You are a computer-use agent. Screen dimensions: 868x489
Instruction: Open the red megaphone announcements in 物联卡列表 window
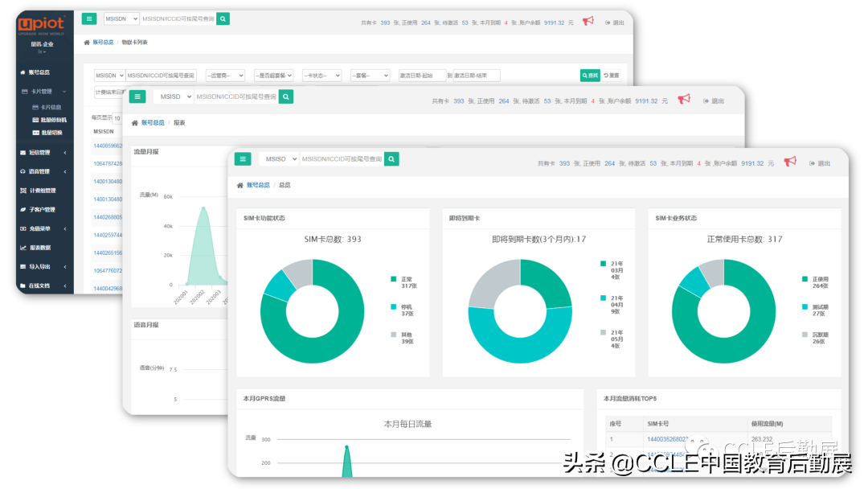[x=588, y=21]
